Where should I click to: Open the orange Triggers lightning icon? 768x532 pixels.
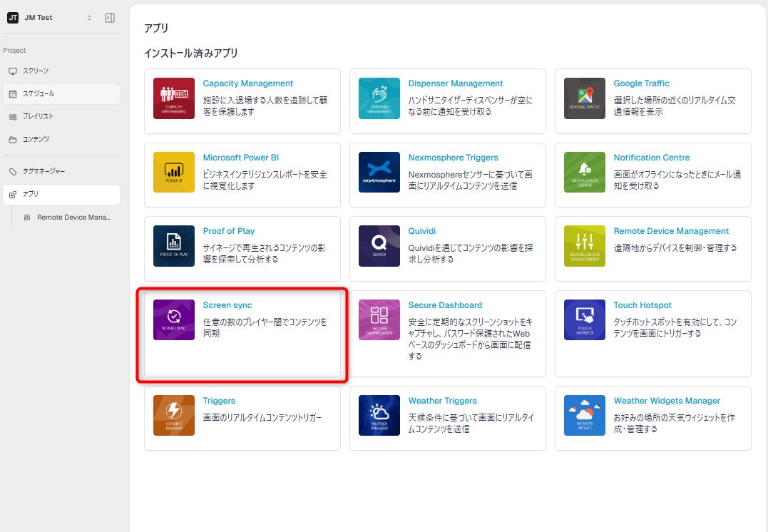(x=174, y=416)
